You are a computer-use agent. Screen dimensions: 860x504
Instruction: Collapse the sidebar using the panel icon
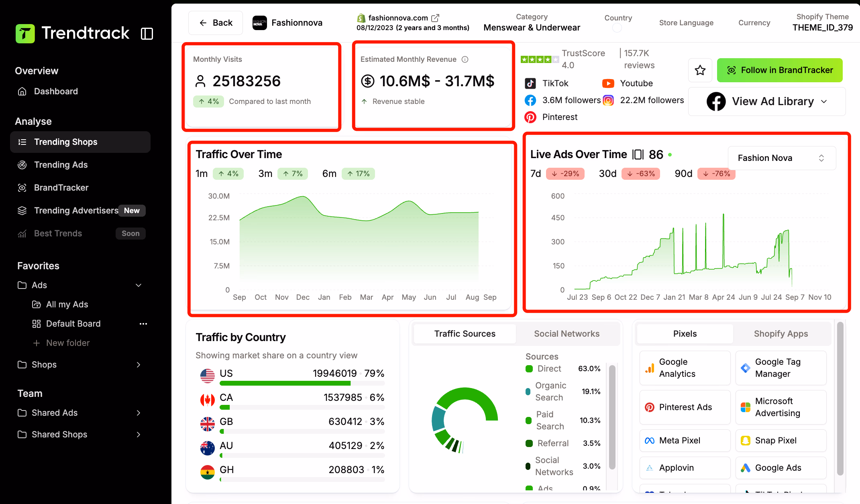147,34
